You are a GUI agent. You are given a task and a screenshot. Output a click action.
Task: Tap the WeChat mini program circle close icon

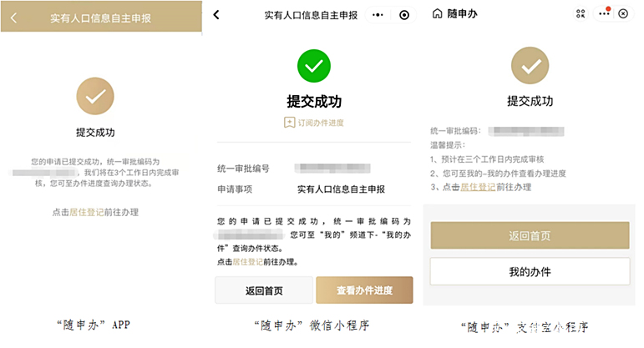(x=404, y=15)
